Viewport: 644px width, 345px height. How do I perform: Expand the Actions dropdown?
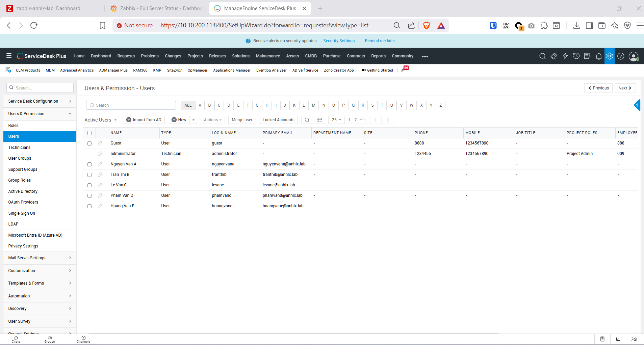click(212, 120)
